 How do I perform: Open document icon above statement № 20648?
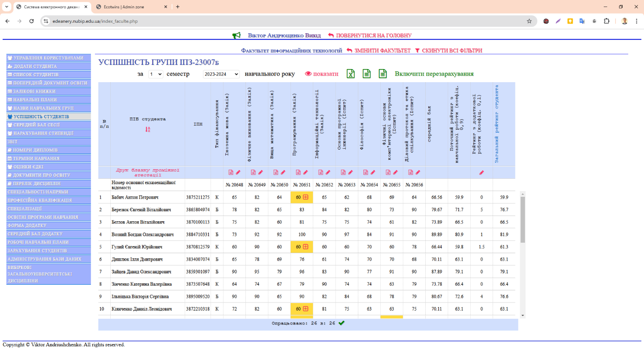[x=231, y=172]
